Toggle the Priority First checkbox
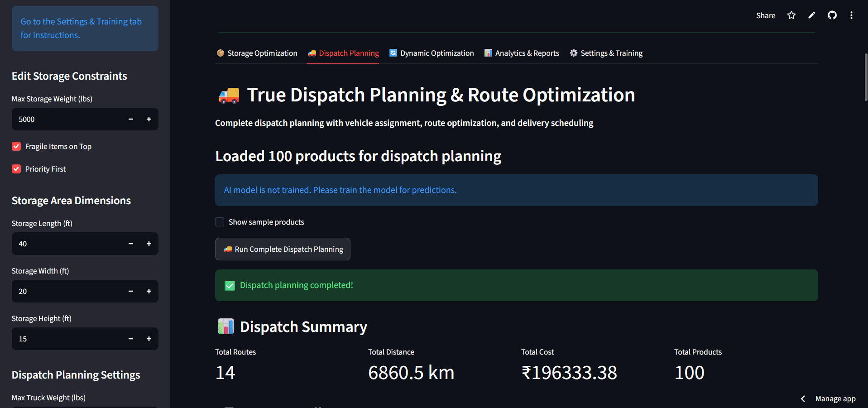The image size is (868, 408). (16, 169)
